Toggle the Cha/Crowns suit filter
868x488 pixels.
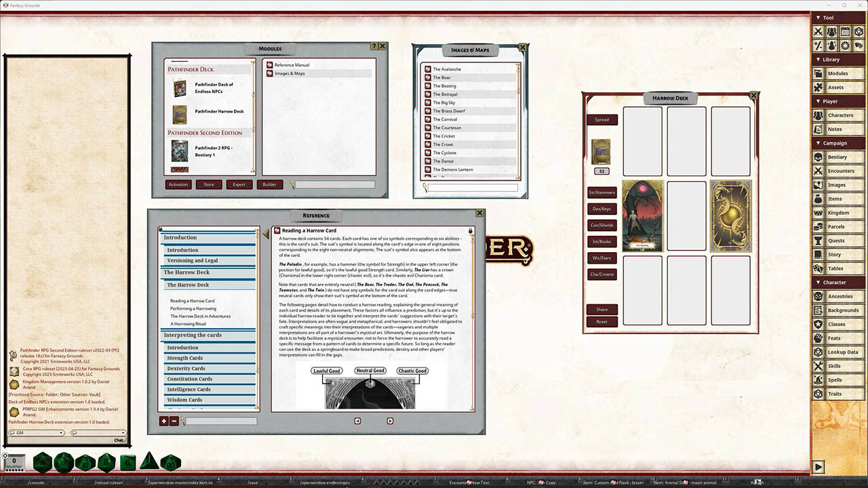click(x=601, y=274)
